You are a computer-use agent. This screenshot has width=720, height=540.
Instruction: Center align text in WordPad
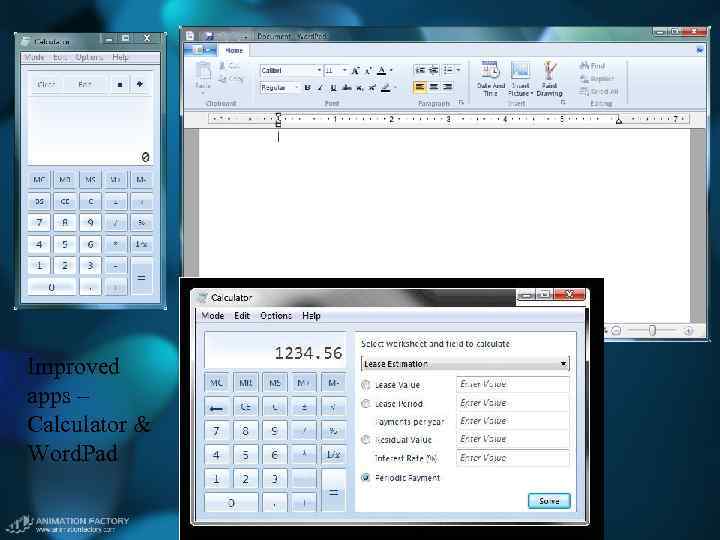click(434, 87)
